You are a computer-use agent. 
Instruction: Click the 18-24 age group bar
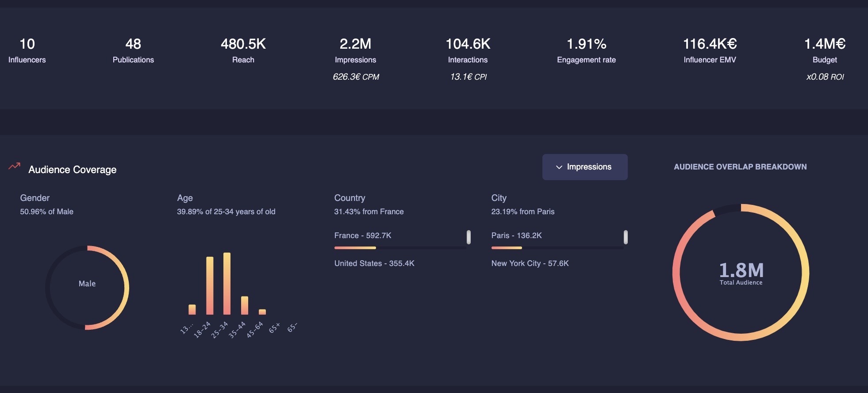[210, 285]
